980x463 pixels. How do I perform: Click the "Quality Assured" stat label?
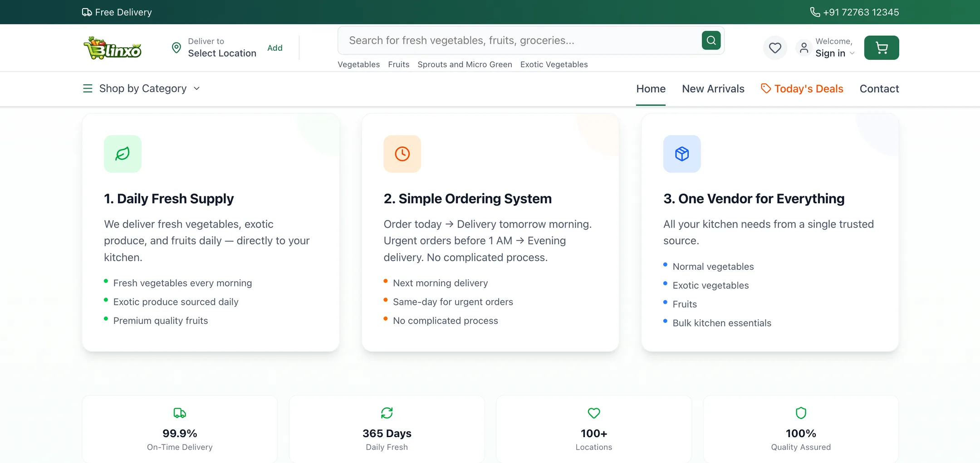(x=801, y=447)
